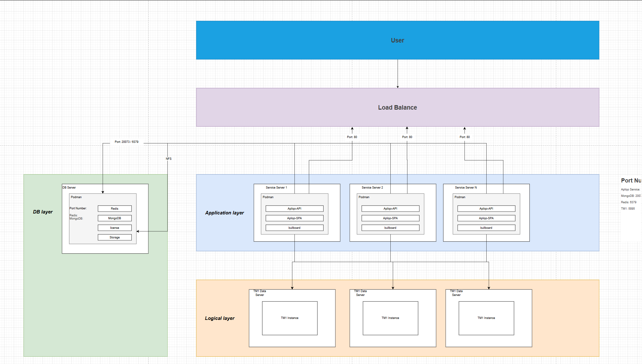Click the Redis box in DB Server
Viewport: 642px width, 364px height.
[114, 209]
